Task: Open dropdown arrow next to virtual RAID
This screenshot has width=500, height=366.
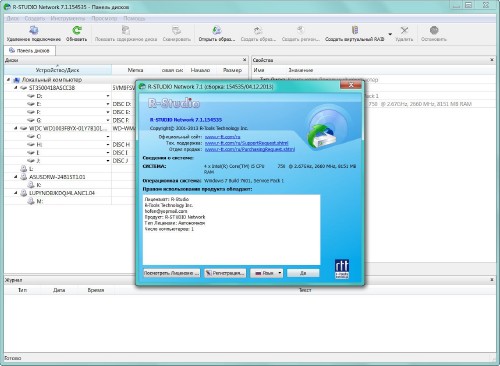Action: (390, 34)
